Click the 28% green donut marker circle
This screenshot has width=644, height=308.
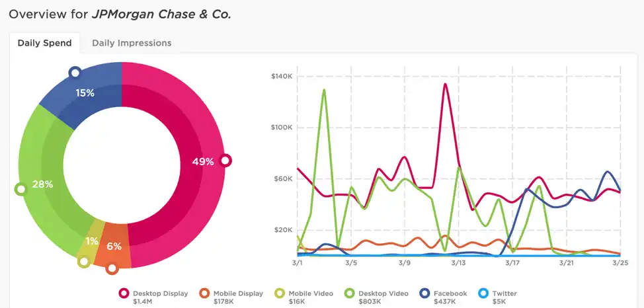tap(20, 189)
